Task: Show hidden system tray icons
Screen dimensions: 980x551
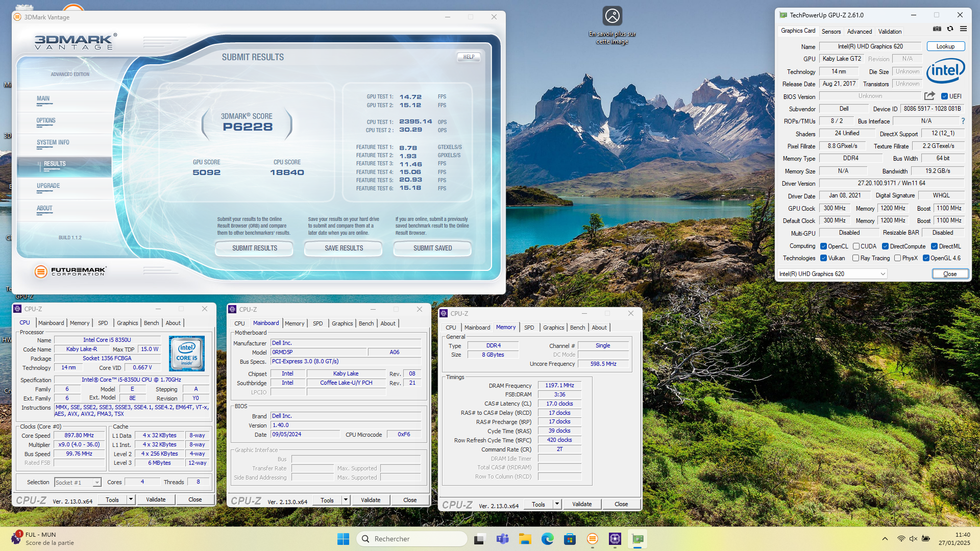Action: tap(885, 539)
